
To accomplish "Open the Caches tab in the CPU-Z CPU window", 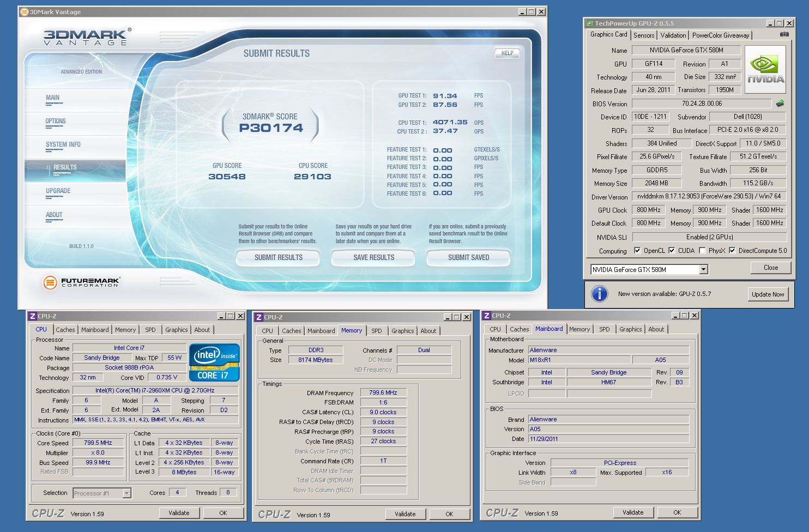I will pyautogui.click(x=65, y=330).
